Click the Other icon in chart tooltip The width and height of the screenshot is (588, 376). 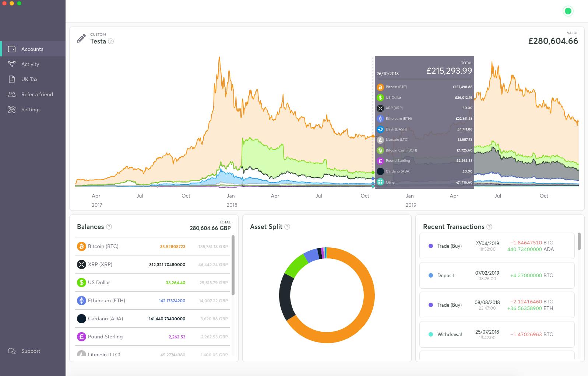[x=380, y=182]
